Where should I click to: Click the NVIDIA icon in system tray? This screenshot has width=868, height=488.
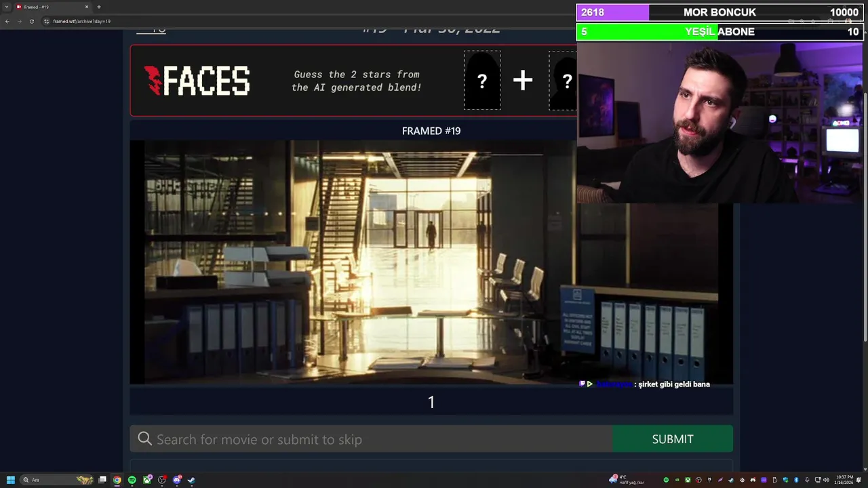[677, 480]
